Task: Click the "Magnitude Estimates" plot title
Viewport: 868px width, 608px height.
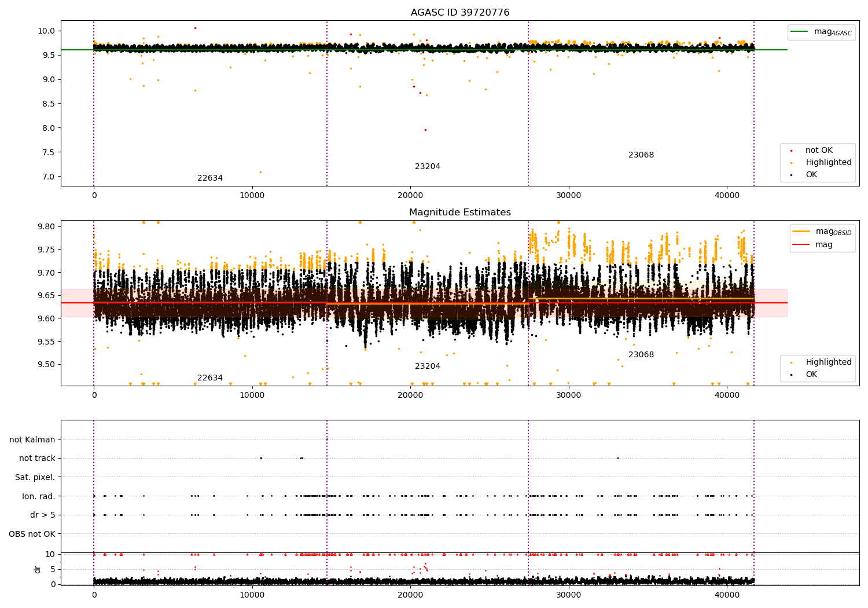Action: pos(460,213)
